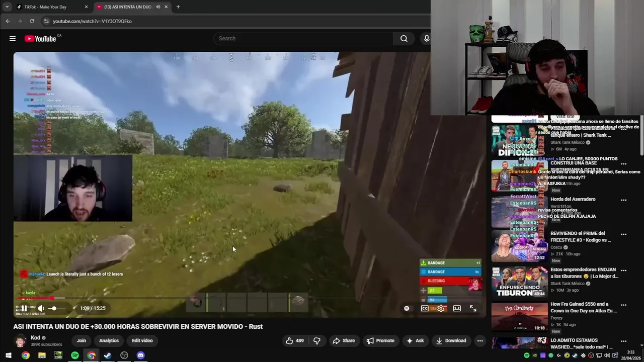
Task: Click the Join button
Action: (x=81, y=340)
